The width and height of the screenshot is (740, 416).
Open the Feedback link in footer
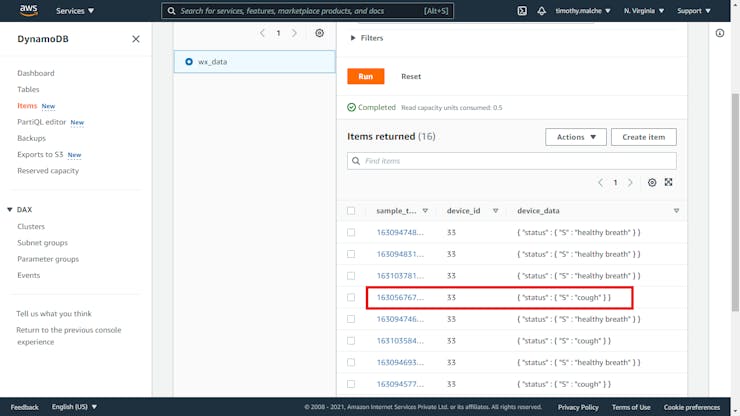[25, 407]
